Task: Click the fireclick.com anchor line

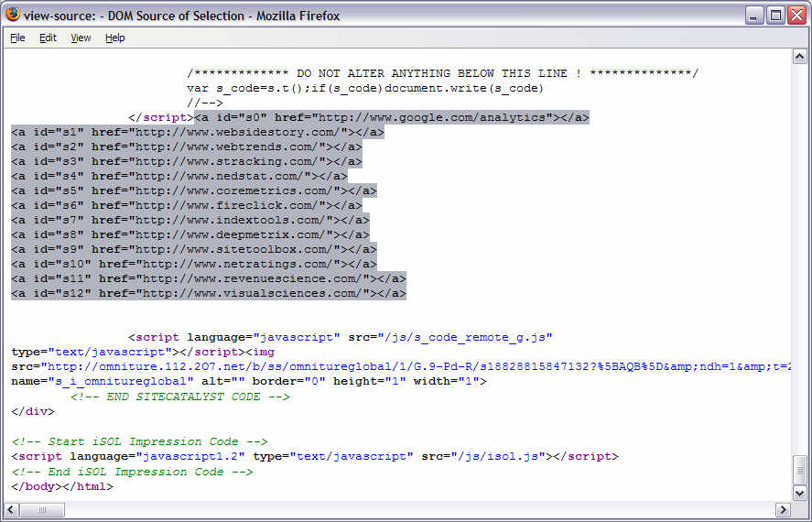Action: pyautogui.click(x=187, y=205)
